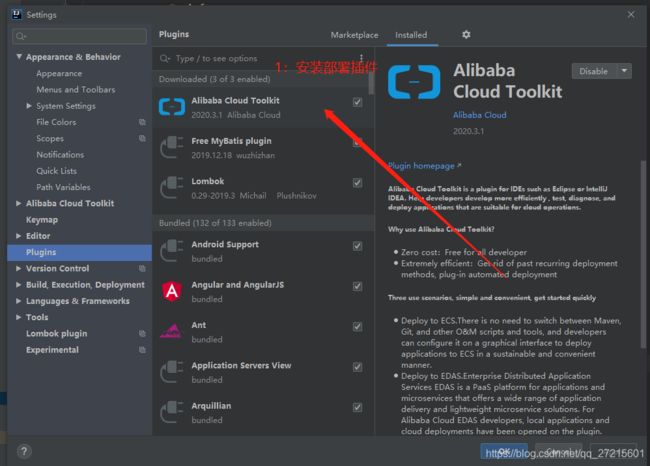
Task: Switch to the Installed tab
Action: pos(411,35)
